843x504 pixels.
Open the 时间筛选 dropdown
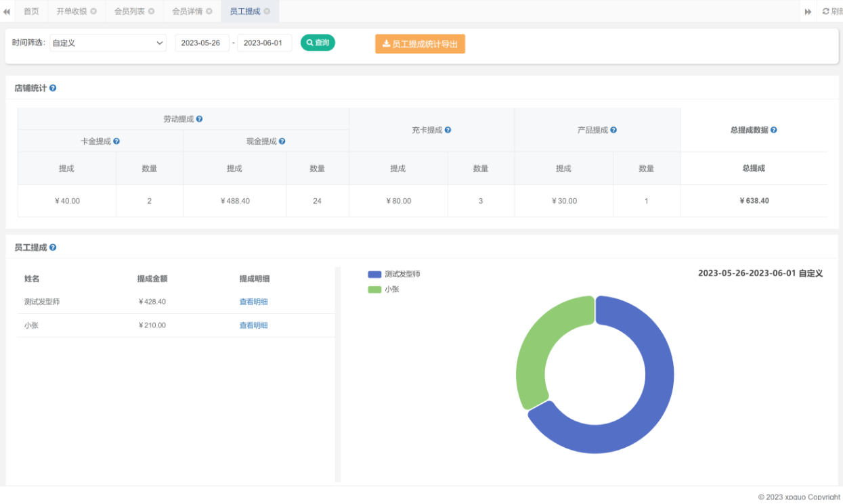[108, 43]
